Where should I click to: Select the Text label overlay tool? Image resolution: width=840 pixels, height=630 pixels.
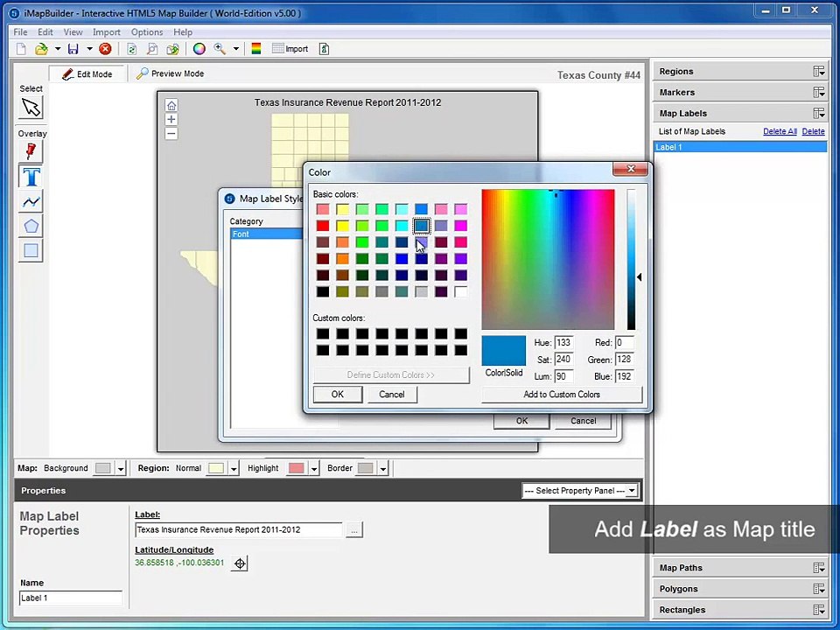[31, 177]
